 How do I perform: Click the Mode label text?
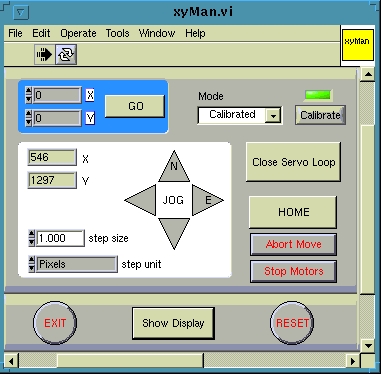[x=211, y=96]
